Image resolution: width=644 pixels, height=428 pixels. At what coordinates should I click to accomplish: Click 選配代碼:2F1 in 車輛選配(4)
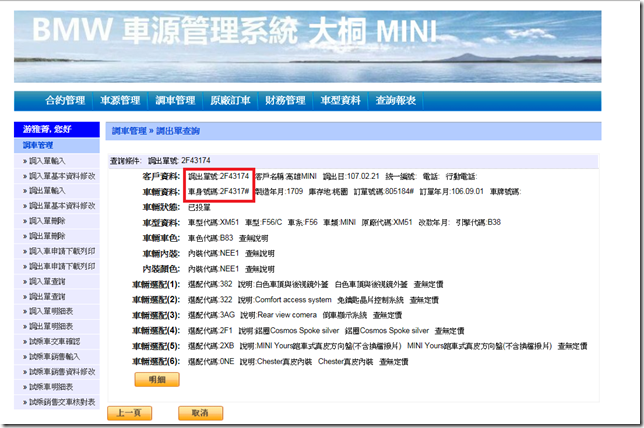(x=210, y=331)
